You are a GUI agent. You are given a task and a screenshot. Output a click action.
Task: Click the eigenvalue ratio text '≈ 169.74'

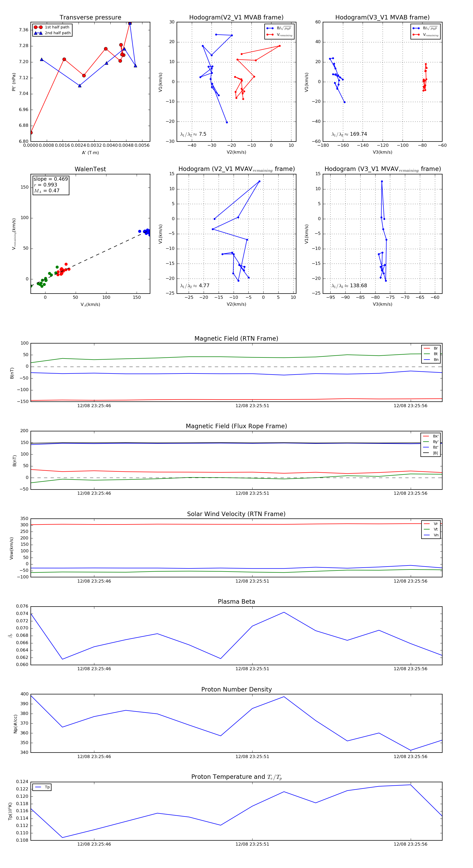point(356,134)
